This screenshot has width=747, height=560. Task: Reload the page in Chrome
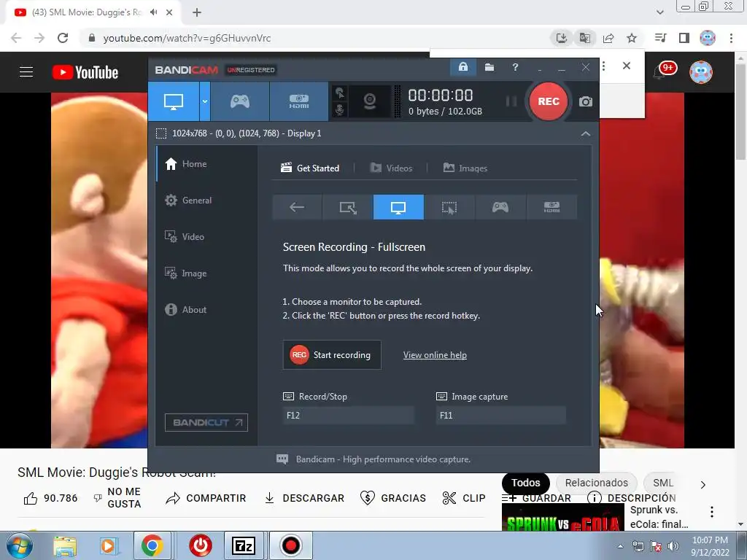point(63,38)
